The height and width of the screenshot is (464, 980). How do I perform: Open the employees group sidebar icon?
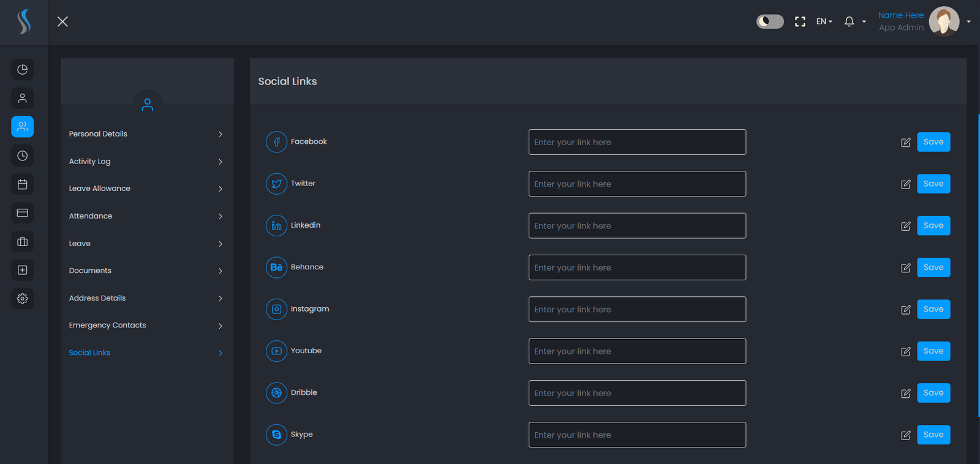coord(23,127)
